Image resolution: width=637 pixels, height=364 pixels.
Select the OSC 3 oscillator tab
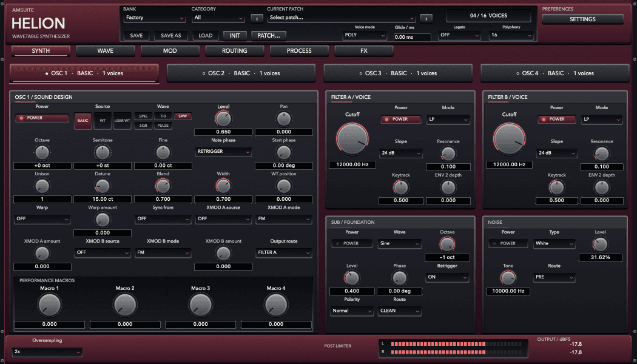(x=398, y=73)
